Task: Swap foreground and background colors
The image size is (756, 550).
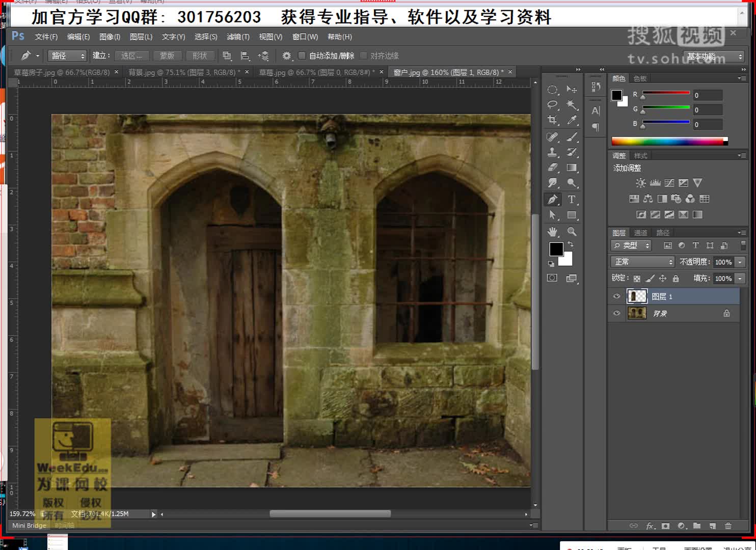Action: pyautogui.click(x=571, y=244)
